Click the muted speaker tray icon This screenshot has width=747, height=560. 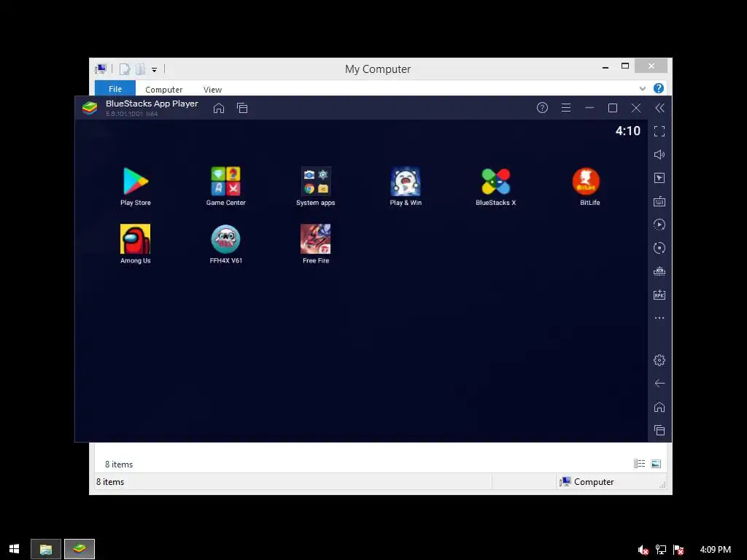coord(643,550)
